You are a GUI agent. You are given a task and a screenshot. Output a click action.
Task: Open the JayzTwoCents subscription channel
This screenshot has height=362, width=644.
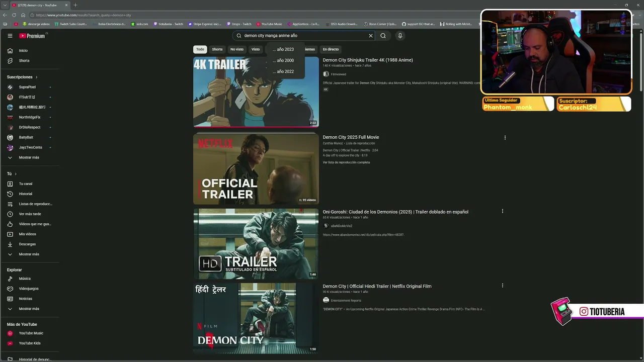30,147
